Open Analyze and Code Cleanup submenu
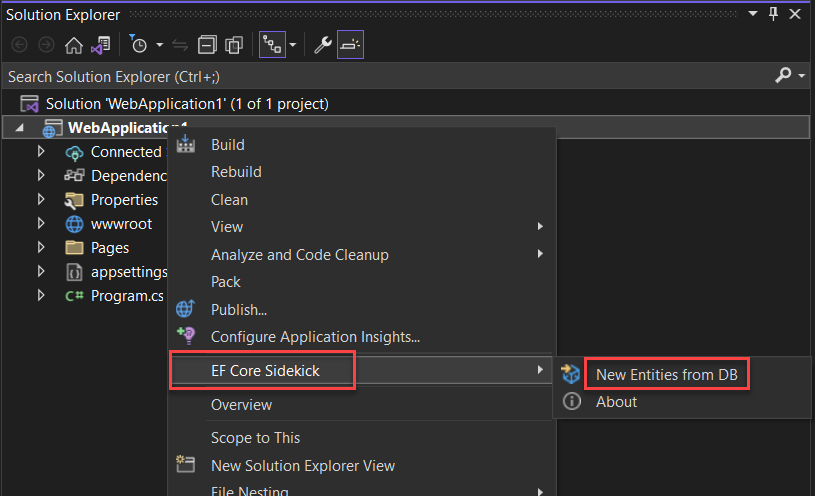The height and width of the screenshot is (496, 815). tap(362, 254)
